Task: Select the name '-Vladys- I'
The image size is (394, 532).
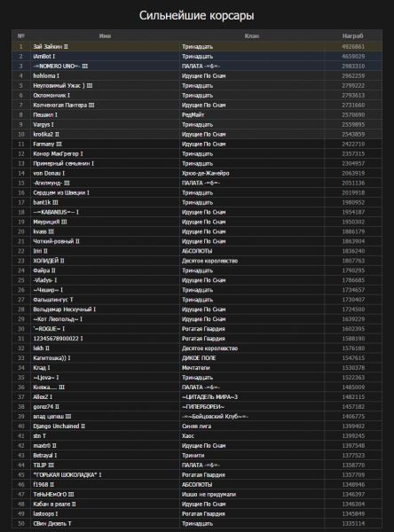Action: coord(45,280)
